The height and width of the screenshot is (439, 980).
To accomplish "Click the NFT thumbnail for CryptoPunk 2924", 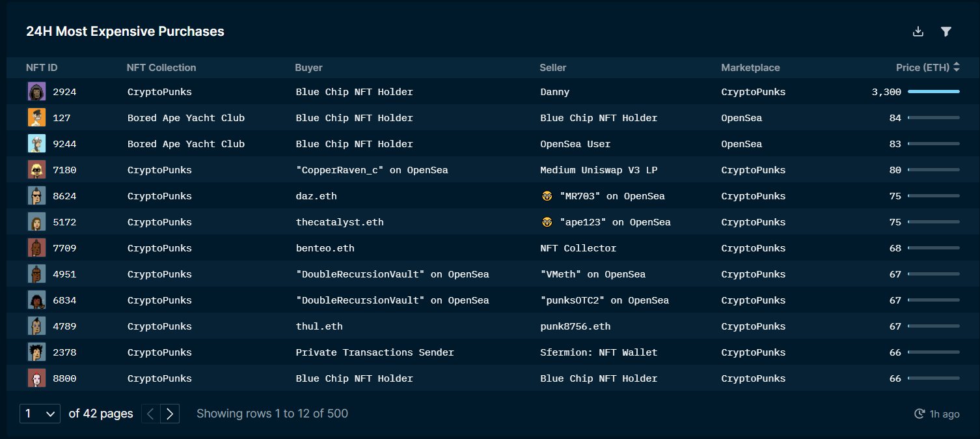I will (x=36, y=92).
